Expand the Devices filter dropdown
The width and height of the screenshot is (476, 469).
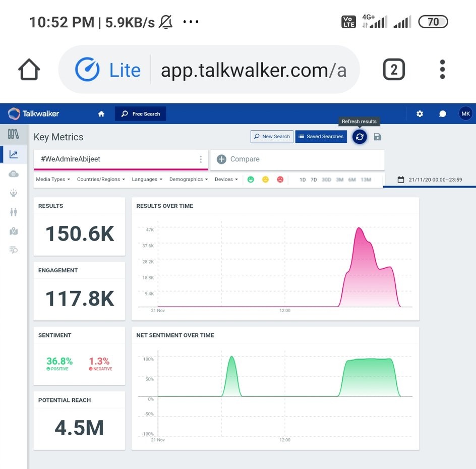(226, 180)
